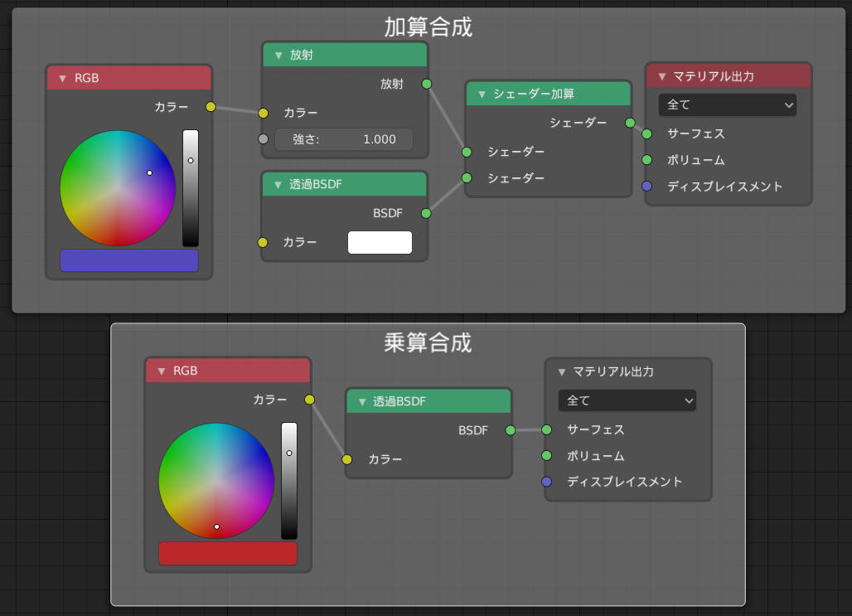Click the カラー output socket of the 加算合成 RGB node
This screenshot has width=852, height=616.
point(211,107)
